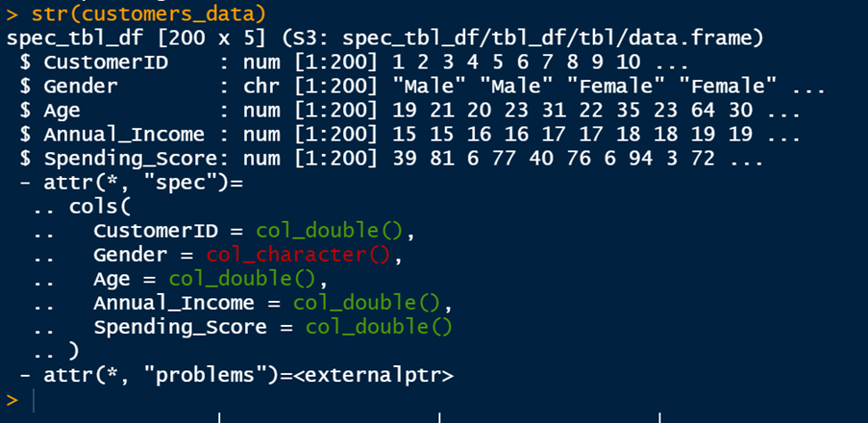
Task: Click the red col_character() text
Action: pos(298,255)
